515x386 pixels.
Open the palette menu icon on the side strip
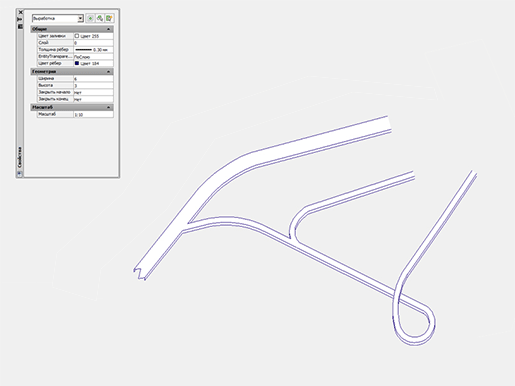click(20, 26)
